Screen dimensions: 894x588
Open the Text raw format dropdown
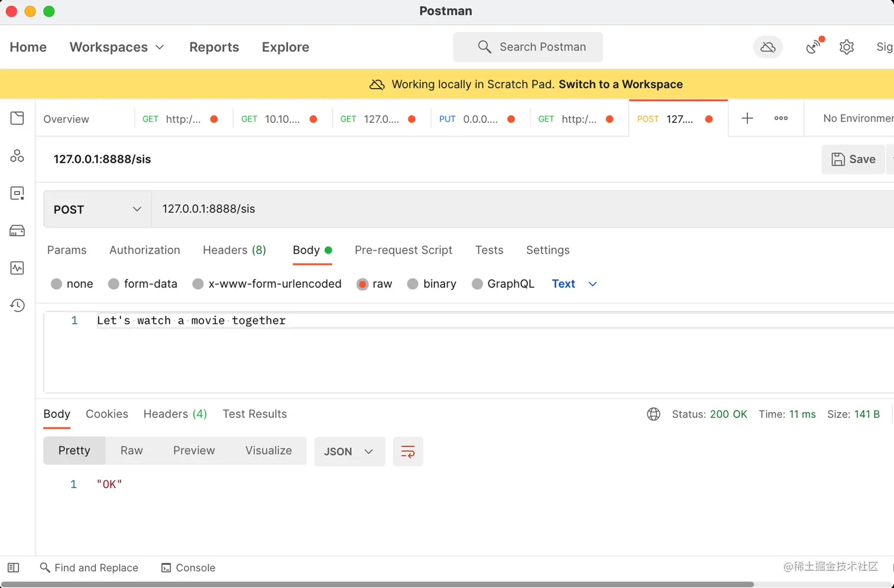coord(574,284)
